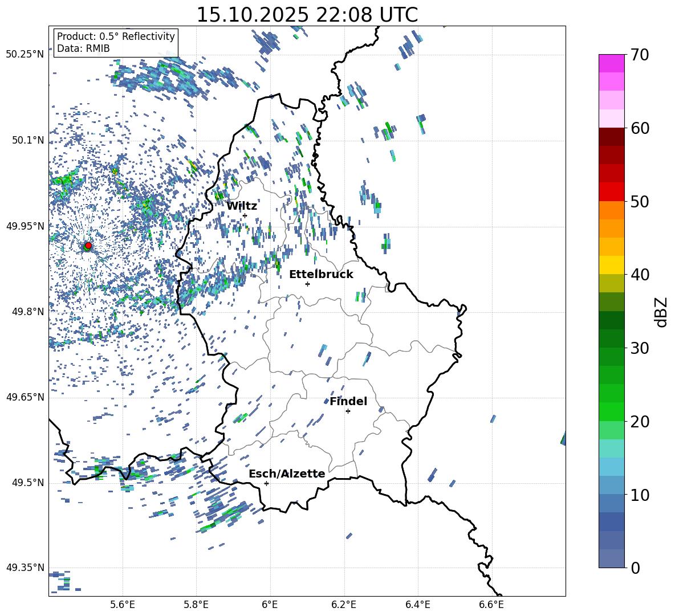The height and width of the screenshot is (616, 675).
Task: Click the Findel station cross marker
Action: (348, 411)
